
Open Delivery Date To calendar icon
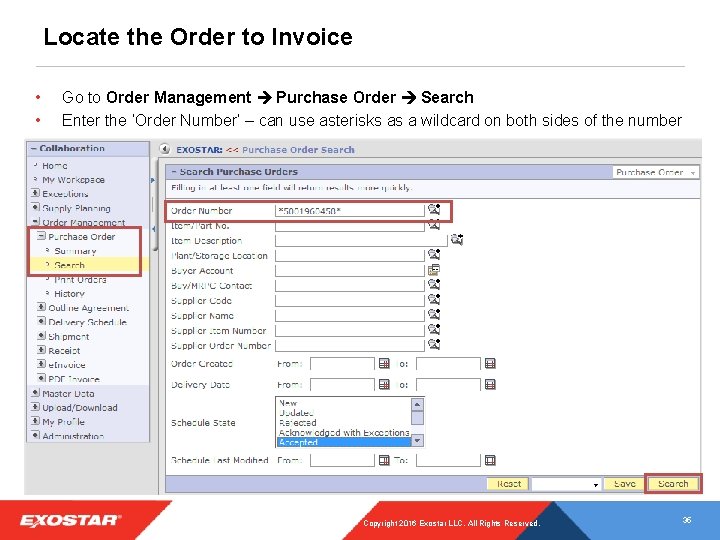tap(490, 384)
